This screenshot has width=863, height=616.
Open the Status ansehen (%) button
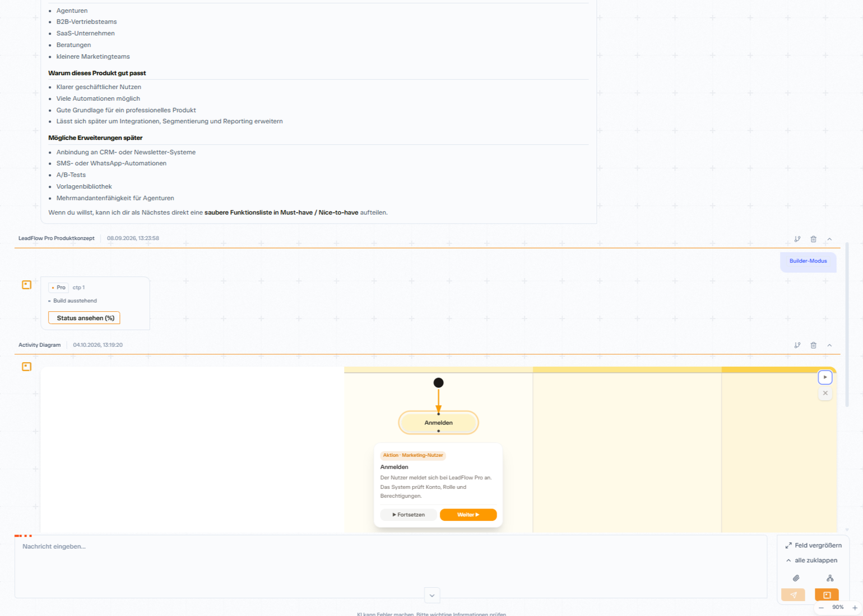85,318
